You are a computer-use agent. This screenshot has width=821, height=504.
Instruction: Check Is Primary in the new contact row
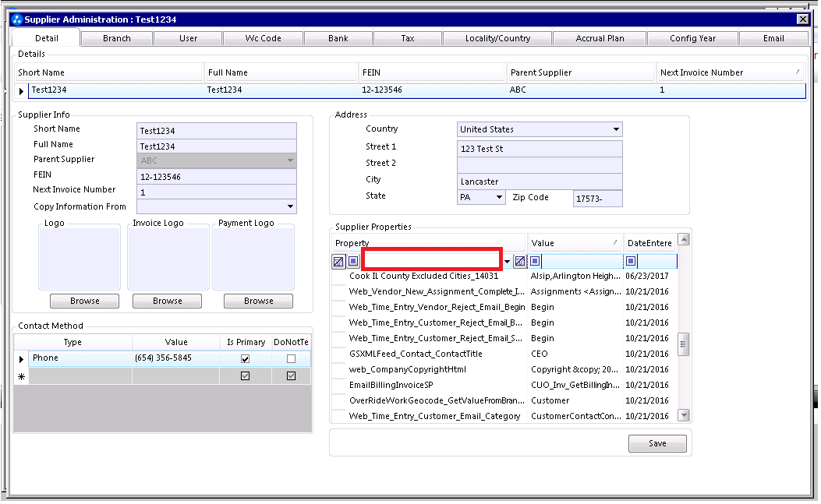(x=245, y=376)
